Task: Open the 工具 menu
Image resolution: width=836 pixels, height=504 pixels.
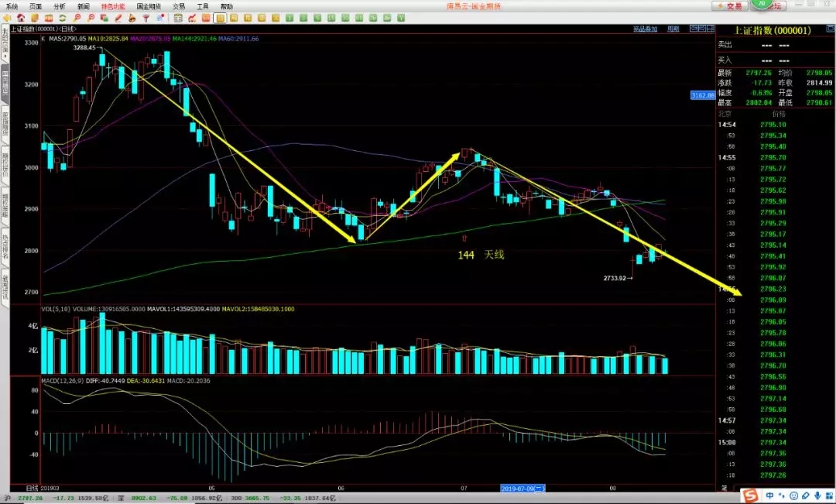Action: [x=203, y=6]
